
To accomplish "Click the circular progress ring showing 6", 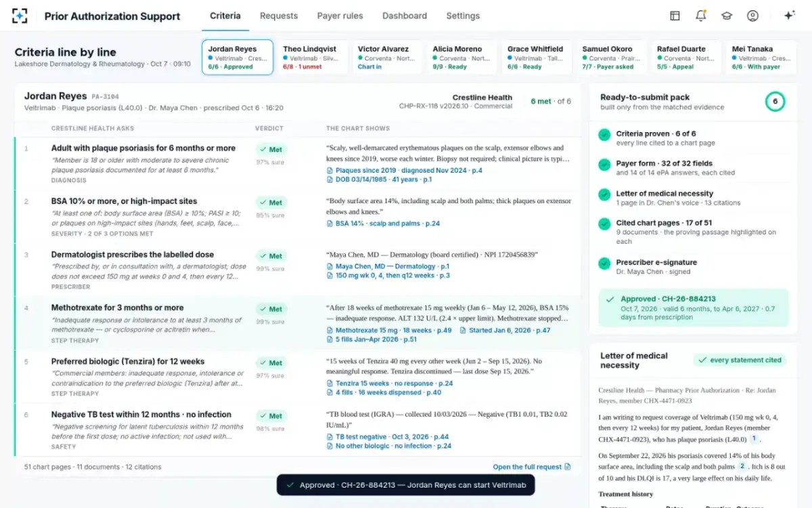I will tap(775, 102).
